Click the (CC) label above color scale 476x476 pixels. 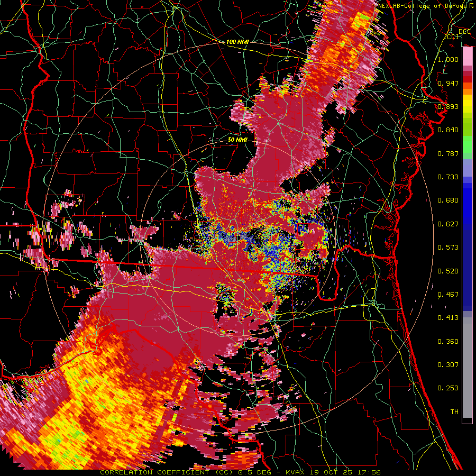[x=452, y=36]
